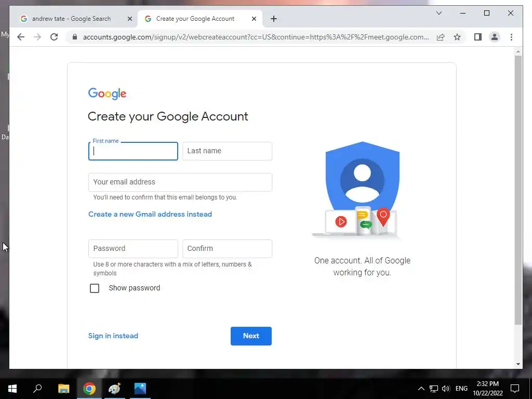Click the Last name field
Image resolution: width=532 pixels, height=399 pixels.
pos(227,151)
